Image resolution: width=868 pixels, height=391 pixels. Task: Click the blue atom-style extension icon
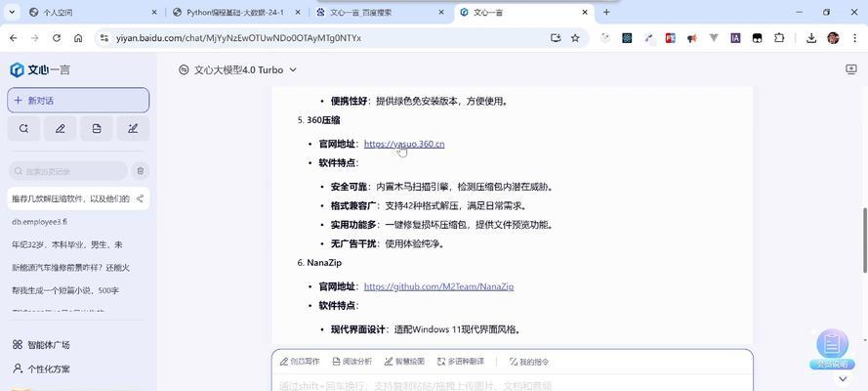coord(627,38)
